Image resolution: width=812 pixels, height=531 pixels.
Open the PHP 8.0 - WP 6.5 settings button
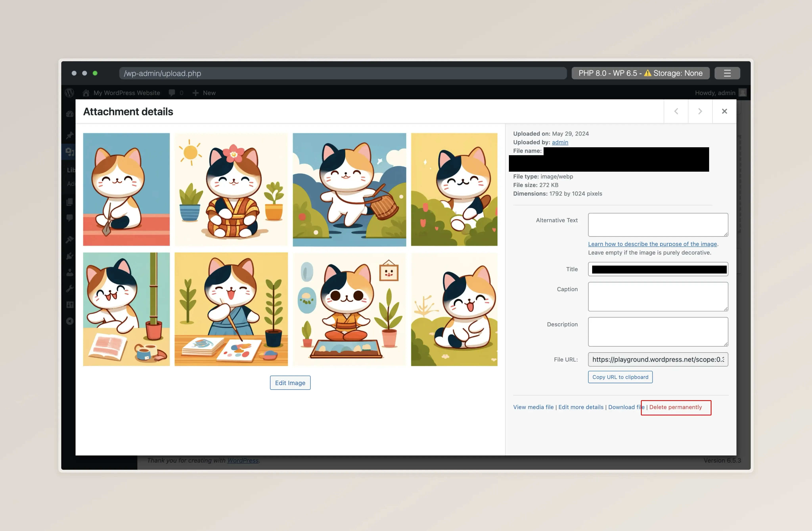(640, 73)
